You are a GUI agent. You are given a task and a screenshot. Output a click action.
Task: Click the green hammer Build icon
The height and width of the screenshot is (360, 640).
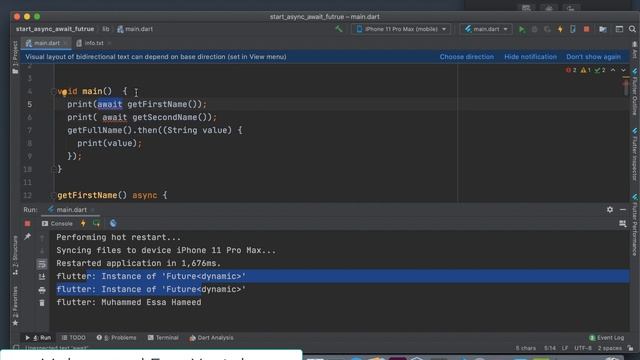[x=339, y=29]
